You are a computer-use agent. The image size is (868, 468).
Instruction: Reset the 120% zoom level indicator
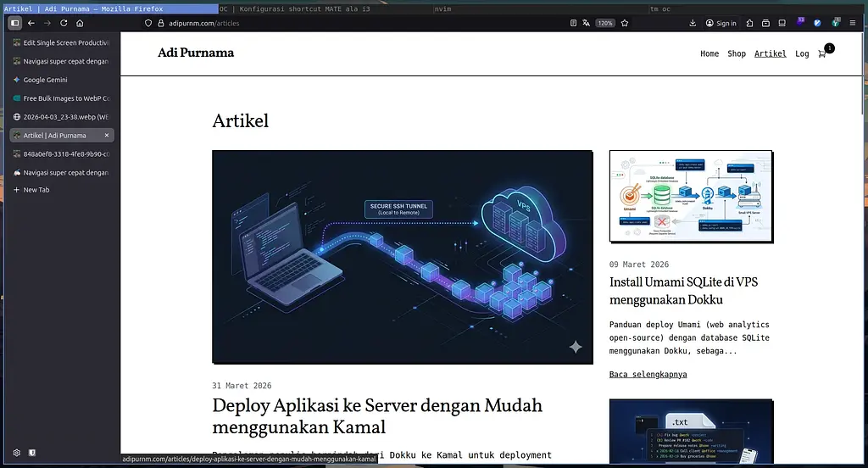[x=604, y=23]
